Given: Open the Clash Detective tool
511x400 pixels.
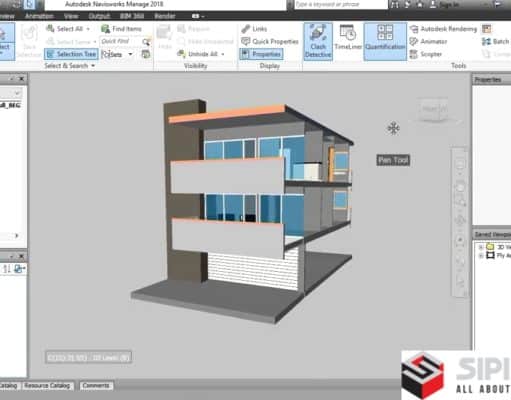Looking at the screenshot, I should pos(318,41).
